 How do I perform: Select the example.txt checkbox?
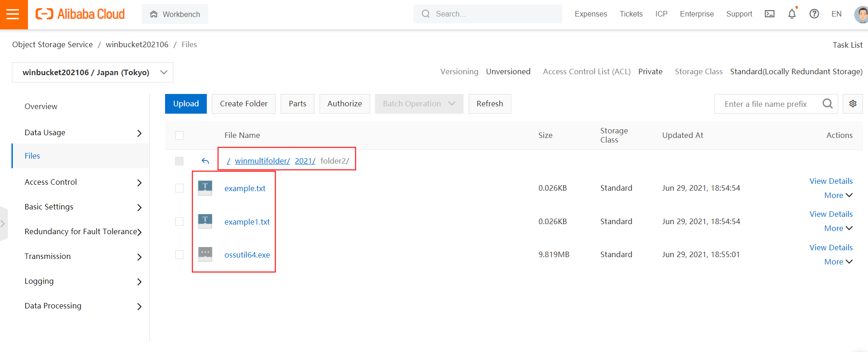179,188
